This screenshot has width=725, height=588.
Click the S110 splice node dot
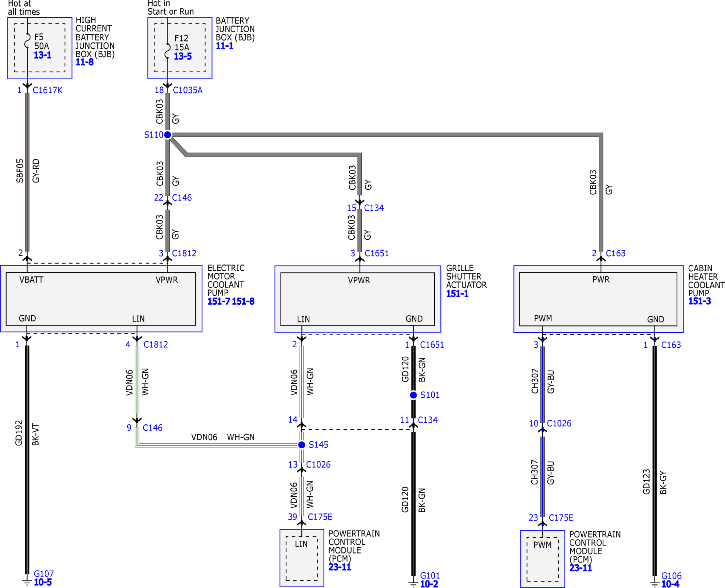(x=167, y=135)
